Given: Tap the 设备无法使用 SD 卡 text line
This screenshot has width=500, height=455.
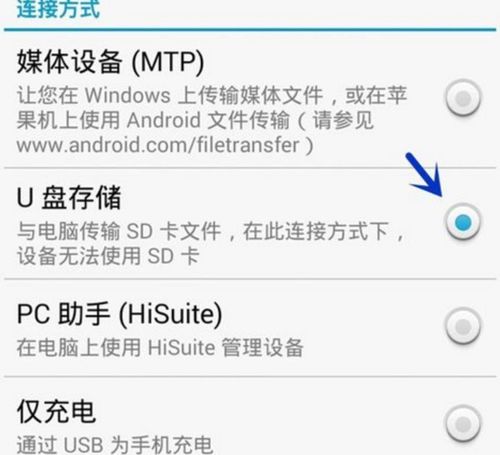Looking at the screenshot, I should point(108,256).
